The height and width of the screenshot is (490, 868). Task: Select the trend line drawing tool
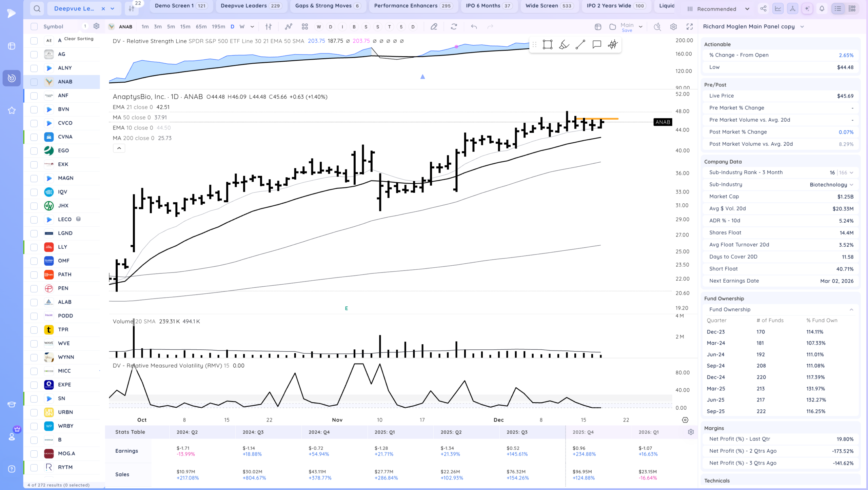[x=580, y=44]
